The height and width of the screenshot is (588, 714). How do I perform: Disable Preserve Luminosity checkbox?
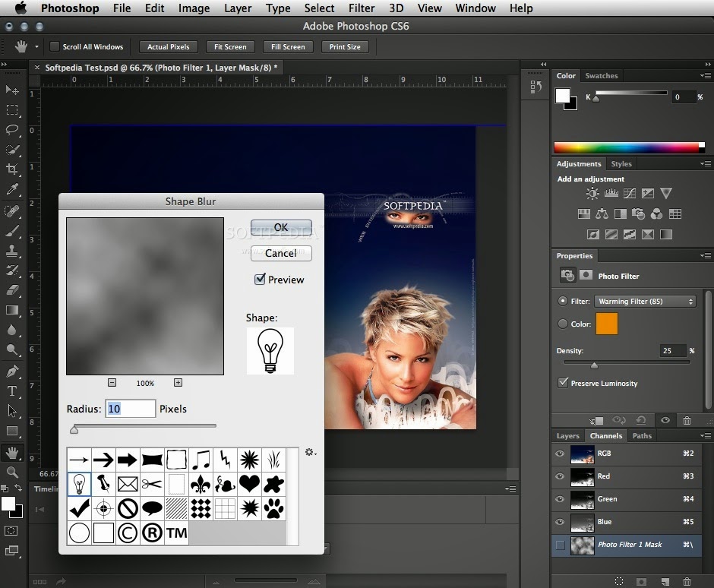[x=563, y=383]
